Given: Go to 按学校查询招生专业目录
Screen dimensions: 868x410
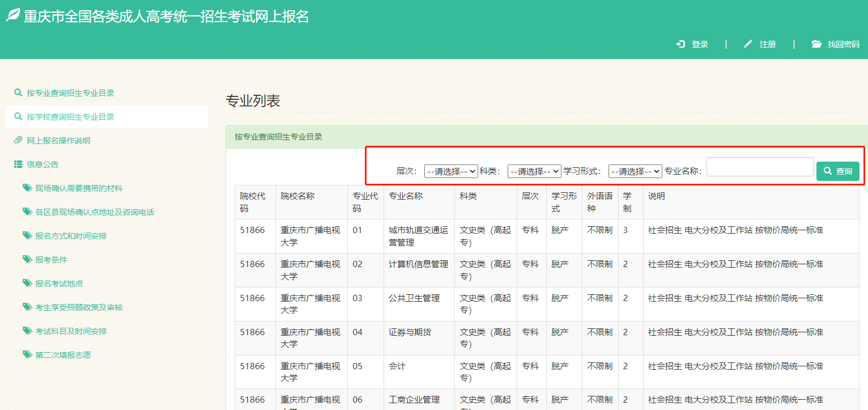Looking at the screenshot, I should point(71,117).
